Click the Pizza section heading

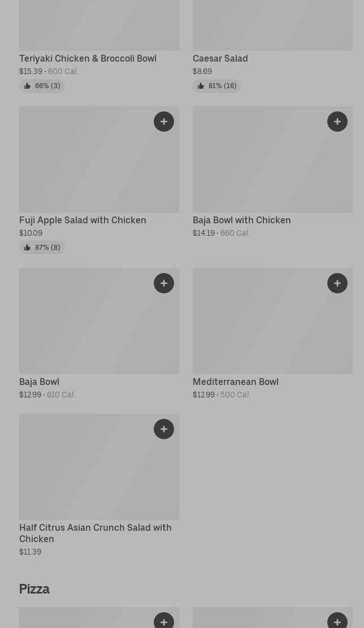tap(34, 589)
